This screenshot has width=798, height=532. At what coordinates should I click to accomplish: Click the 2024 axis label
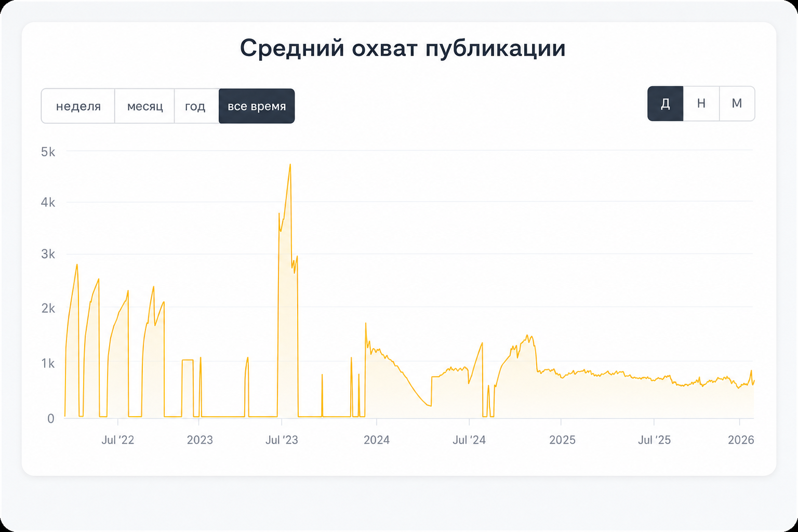click(x=377, y=440)
